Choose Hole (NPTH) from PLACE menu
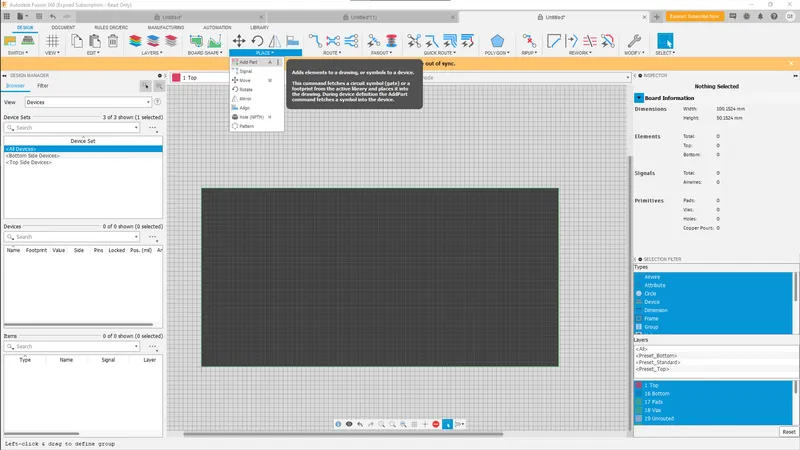Screen dimensions: 800x450 point(256,117)
